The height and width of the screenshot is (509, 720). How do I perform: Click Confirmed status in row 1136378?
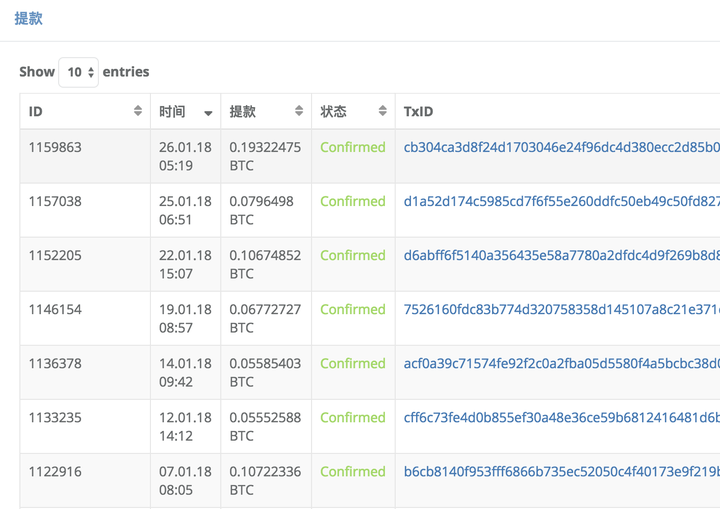click(353, 363)
